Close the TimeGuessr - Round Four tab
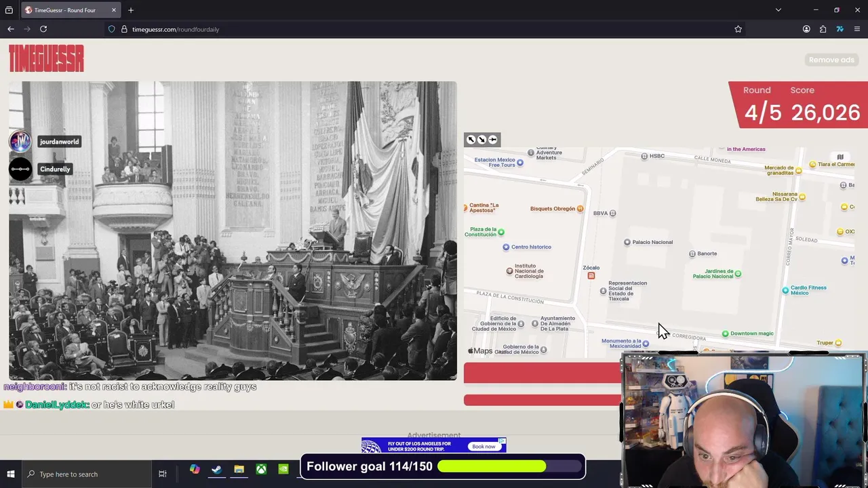This screenshot has height=488, width=868. click(x=113, y=10)
